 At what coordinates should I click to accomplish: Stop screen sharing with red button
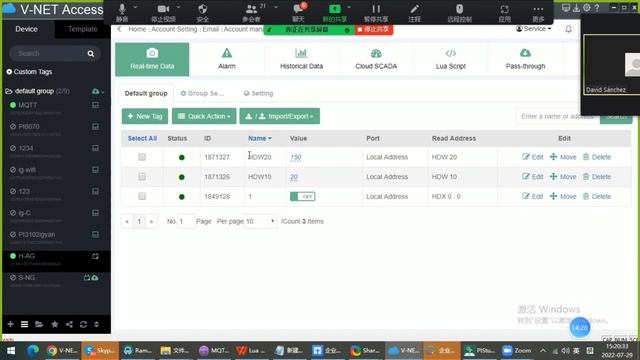point(373,29)
